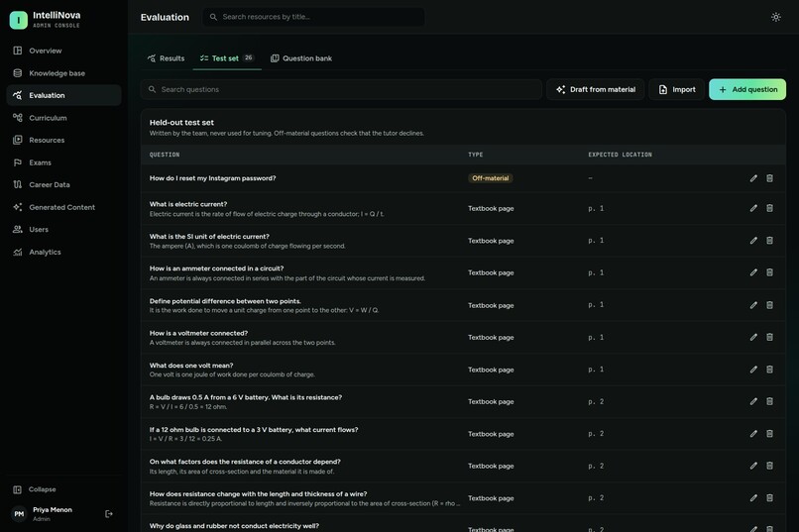Image resolution: width=799 pixels, height=532 pixels.
Task: Go to the Curriculum section
Action: 63,118
